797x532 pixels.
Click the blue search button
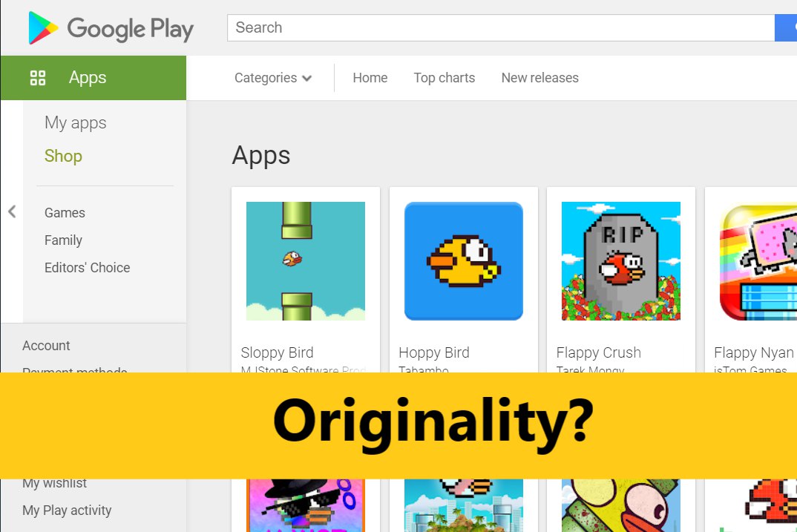tap(786, 28)
